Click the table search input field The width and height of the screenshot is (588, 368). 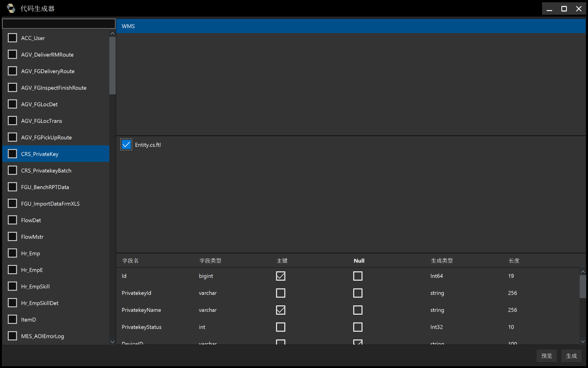pos(59,24)
